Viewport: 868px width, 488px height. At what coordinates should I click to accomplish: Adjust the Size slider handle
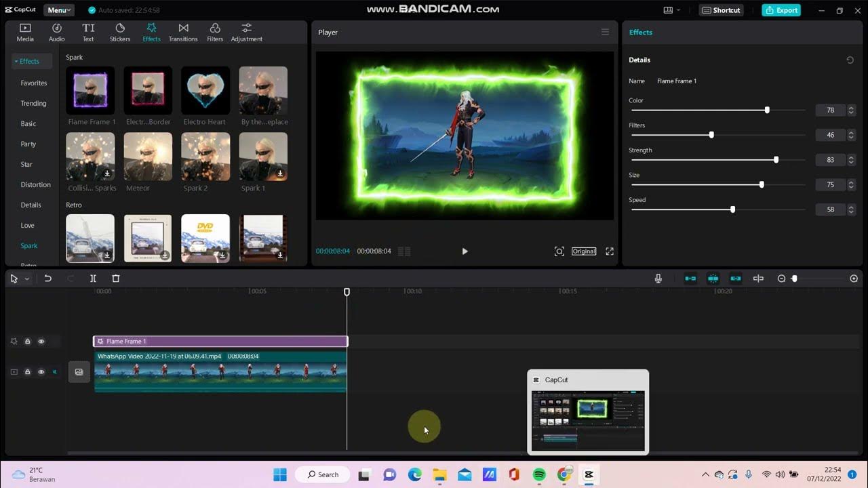pos(762,184)
